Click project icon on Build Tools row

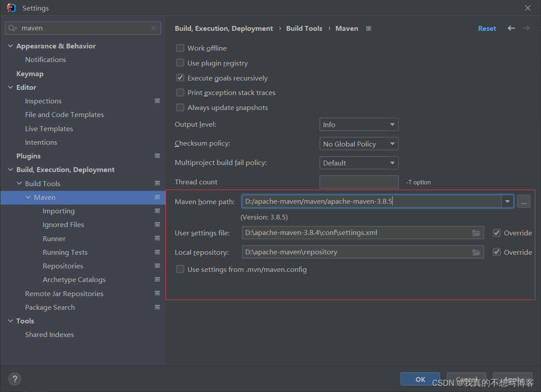[x=157, y=183]
